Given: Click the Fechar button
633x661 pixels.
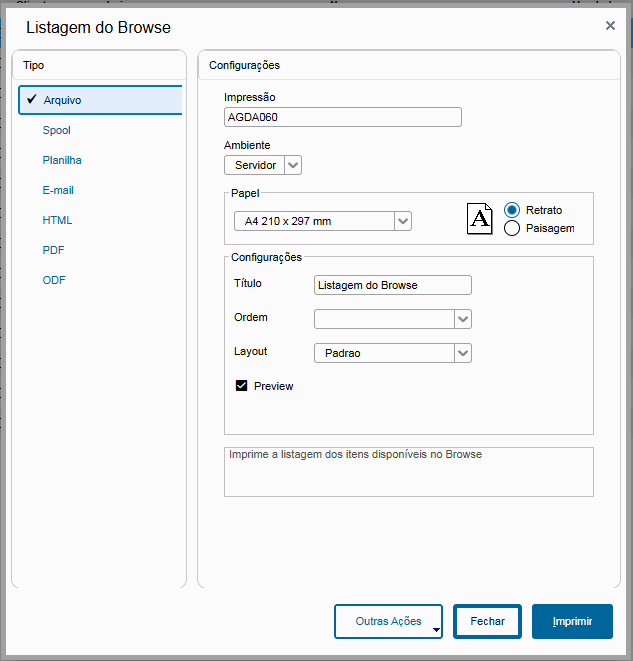Looking at the screenshot, I should pos(487,621).
